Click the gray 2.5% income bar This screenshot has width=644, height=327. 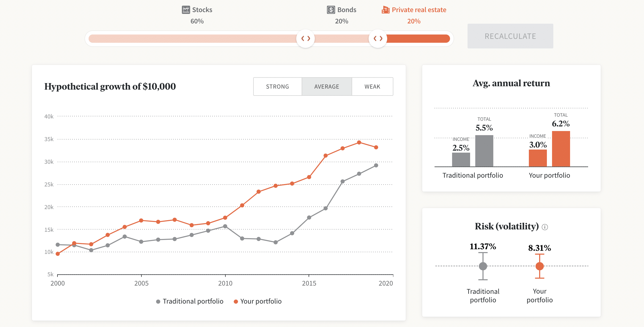(461, 160)
